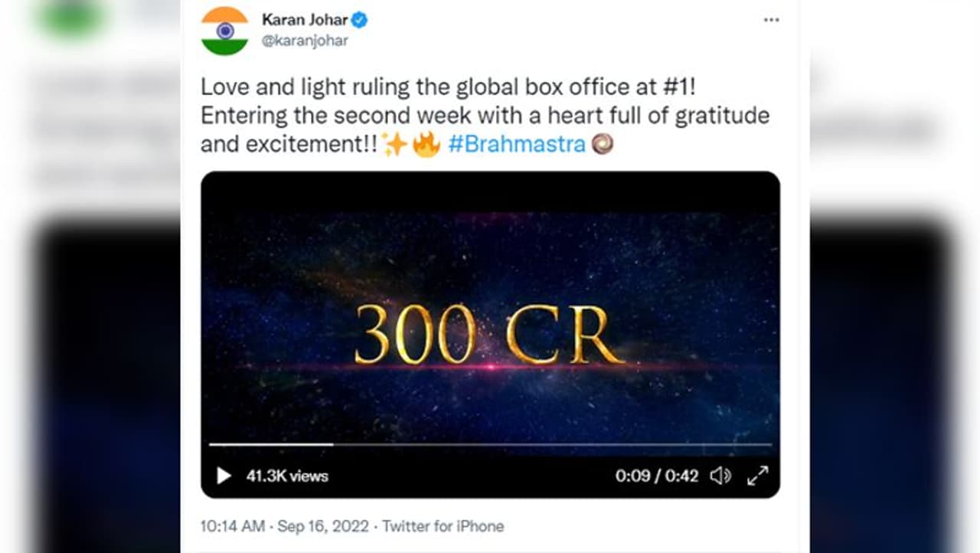Viewport: 980px width, 553px height.
Task: Click the Indian flag profile avatar
Action: [224, 31]
